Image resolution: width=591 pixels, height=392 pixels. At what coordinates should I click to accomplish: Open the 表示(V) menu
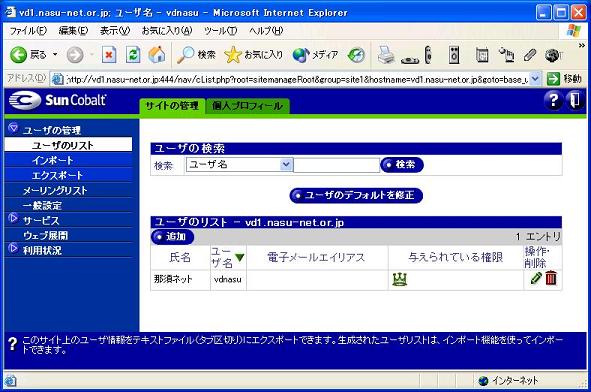pyautogui.click(x=115, y=31)
